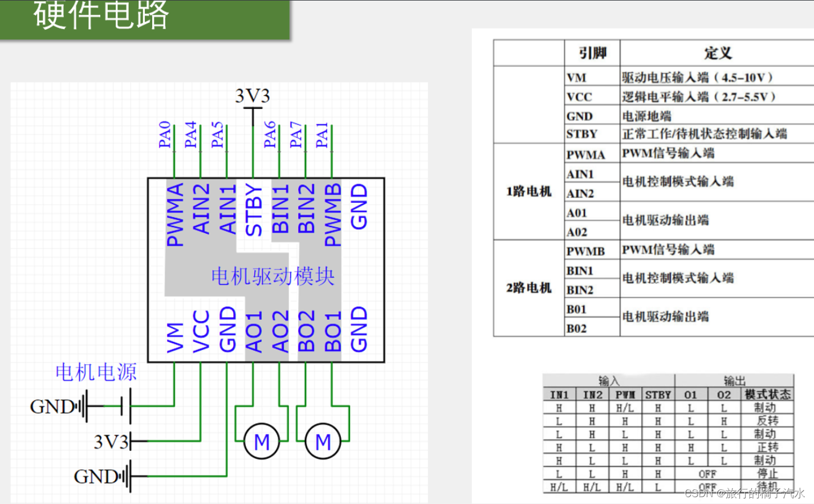Select the PA7 net label

pyautogui.click(x=295, y=135)
